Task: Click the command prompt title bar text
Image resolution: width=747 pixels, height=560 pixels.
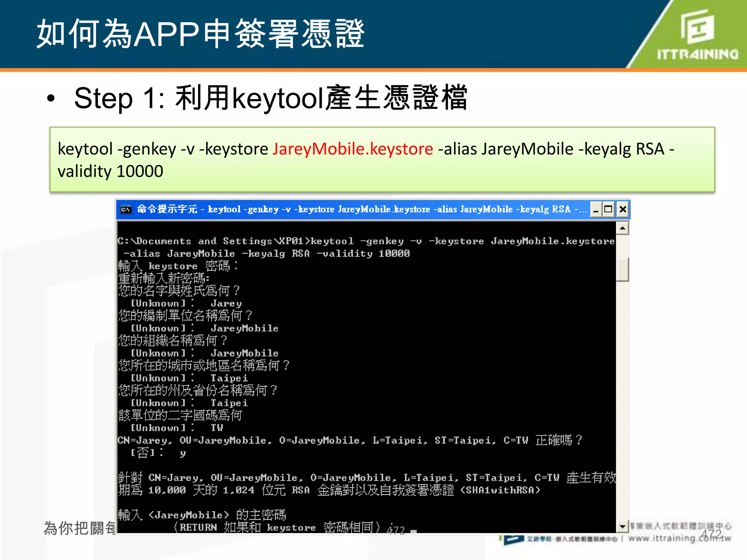Action: [x=362, y=209]
